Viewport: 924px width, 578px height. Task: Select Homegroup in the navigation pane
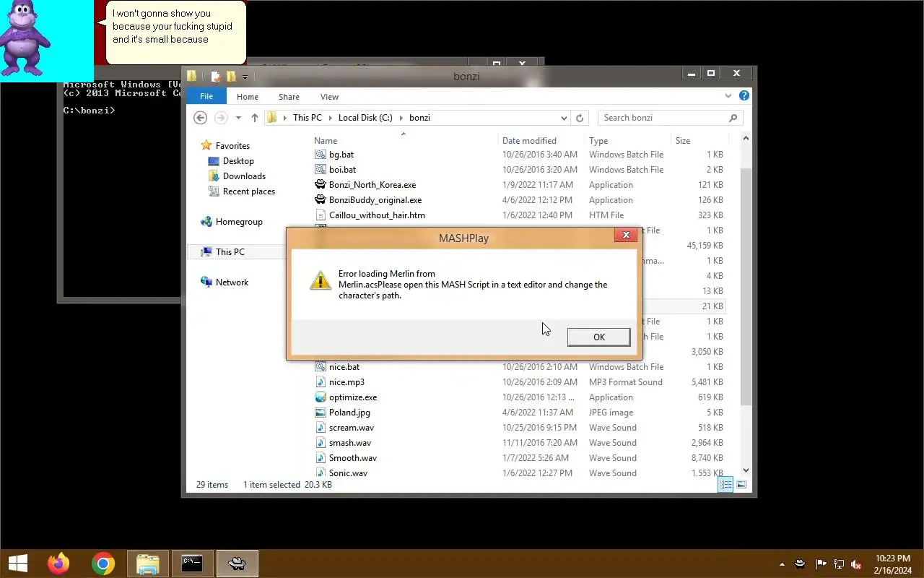239,222
